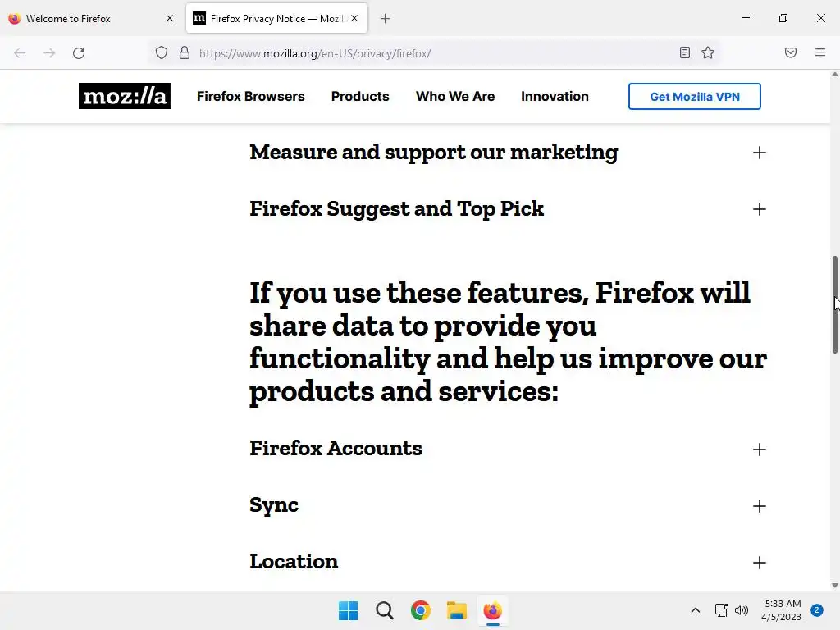Screen dimensions: 840x630
Task: Go forward one page
Action: click(x=49, y=53)
